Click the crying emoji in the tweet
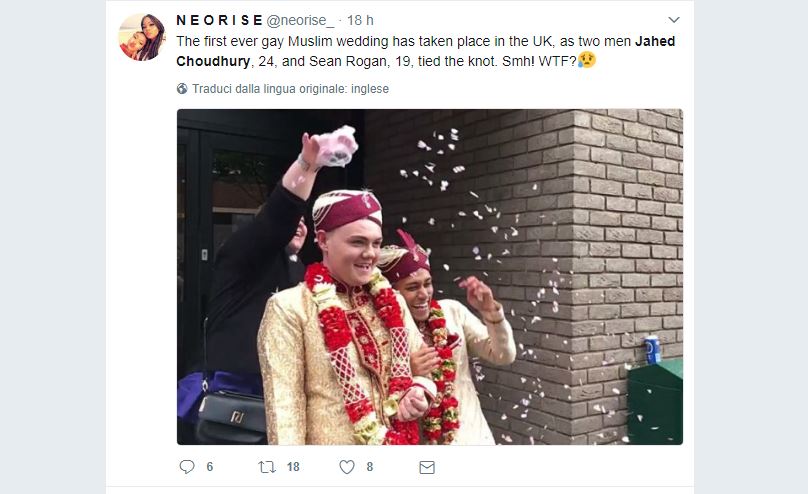 587,60
